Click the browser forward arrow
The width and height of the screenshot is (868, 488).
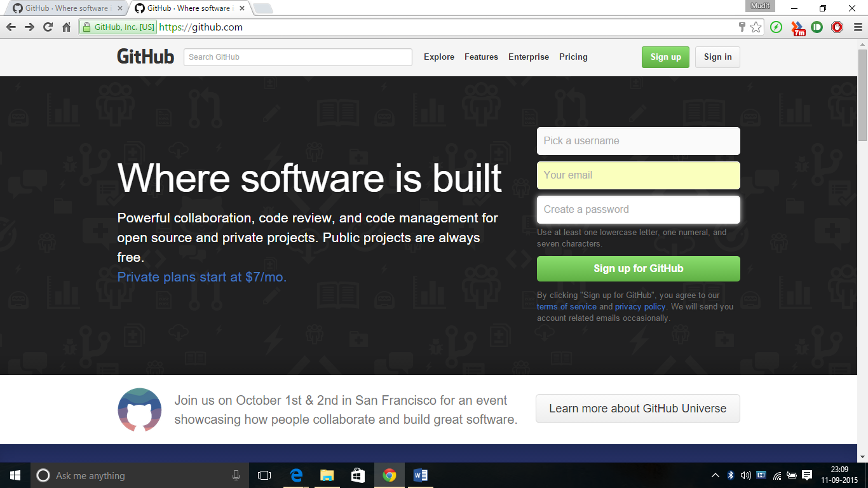pos(29,27)
